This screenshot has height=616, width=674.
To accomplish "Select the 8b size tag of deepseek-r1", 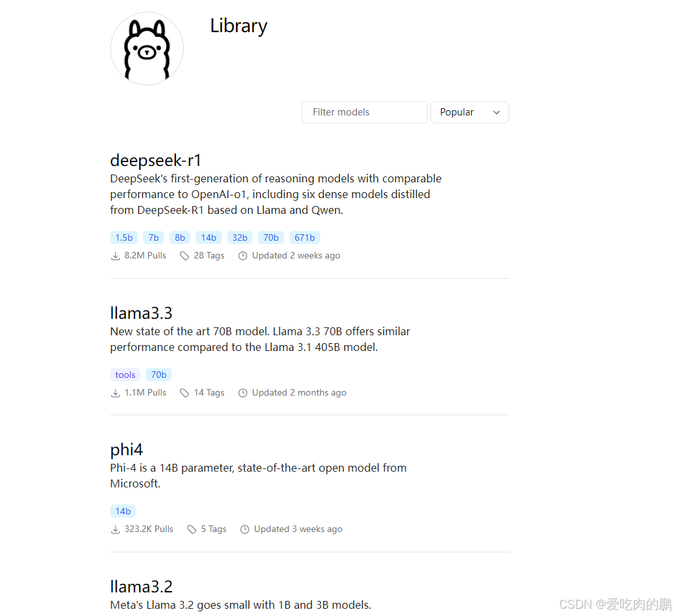I will pos(180,237).
